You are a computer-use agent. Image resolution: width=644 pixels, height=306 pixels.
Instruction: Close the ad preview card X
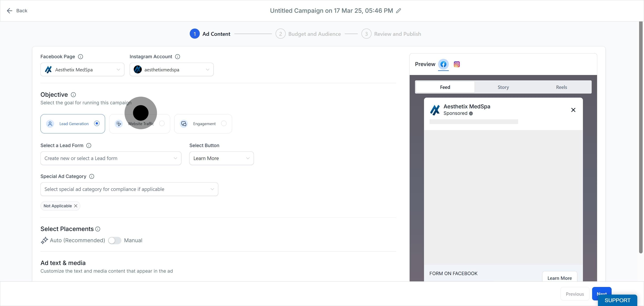tap(573, 110)
